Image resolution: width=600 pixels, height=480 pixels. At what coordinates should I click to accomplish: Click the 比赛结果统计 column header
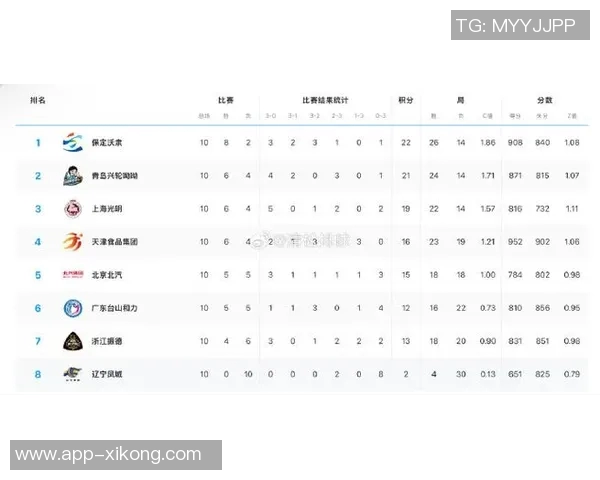(325, 101)
